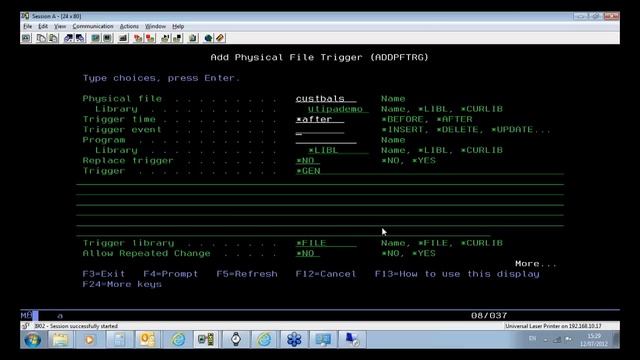Screen dimensions: 640x360
Task: Open the Edit menu
Action: pyautogui.click(x=43, y=27)
